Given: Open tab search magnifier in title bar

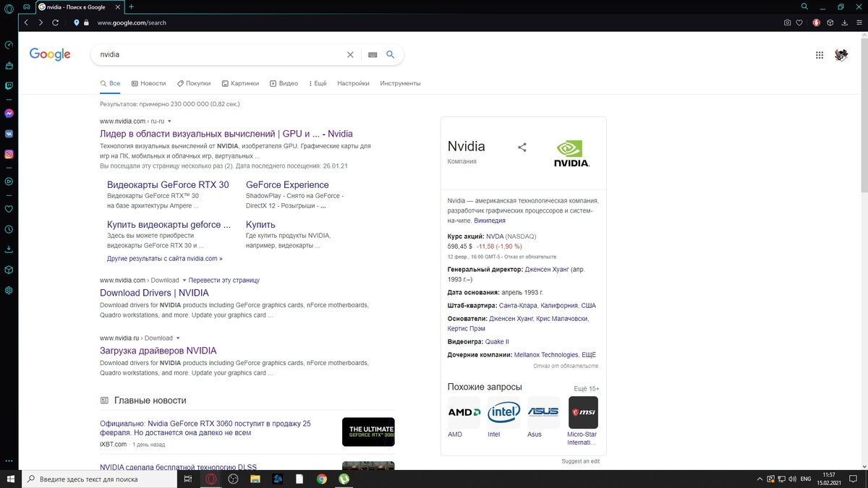Looking at the screenshot, I should click(x=805, y=7).
